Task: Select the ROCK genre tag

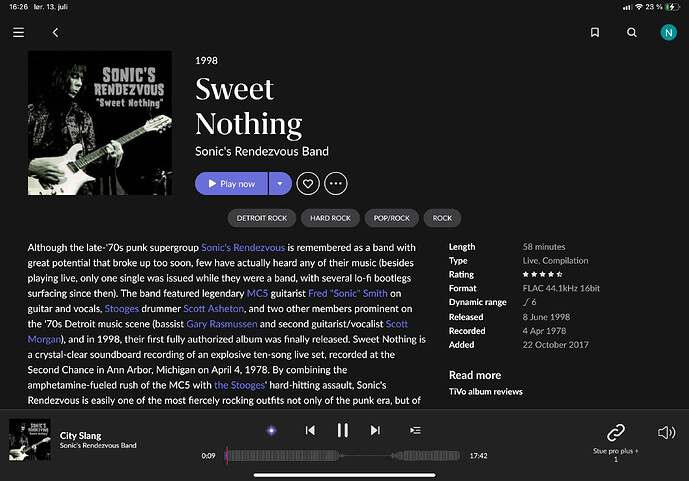Action: [442, 218]
